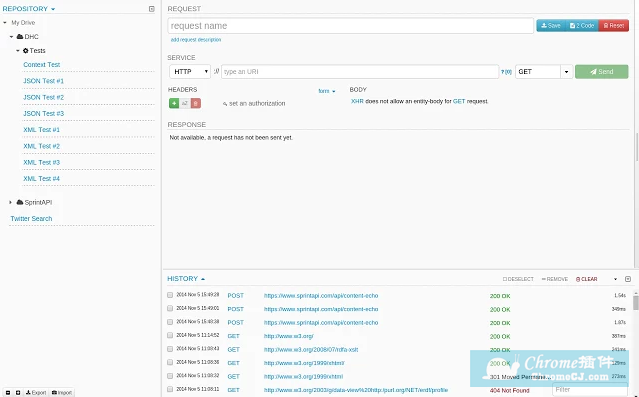Click set an authorization link
The image size is (639, 397).
254,104
